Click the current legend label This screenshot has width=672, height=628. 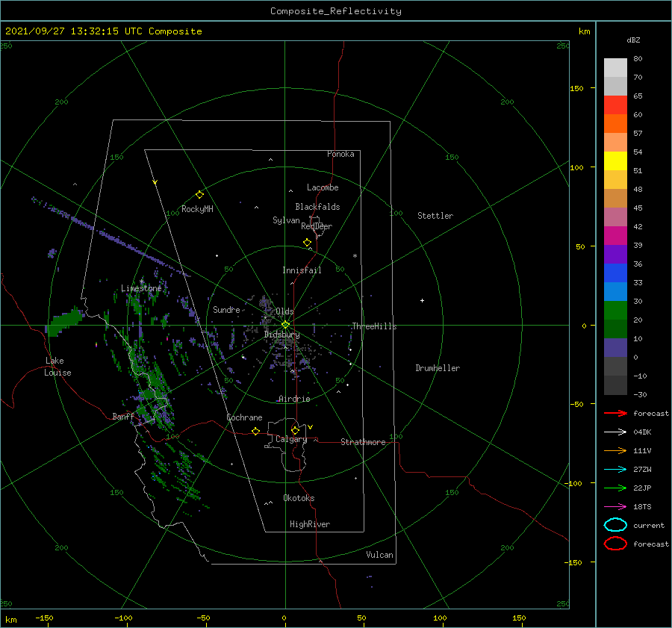click(649, 525)
